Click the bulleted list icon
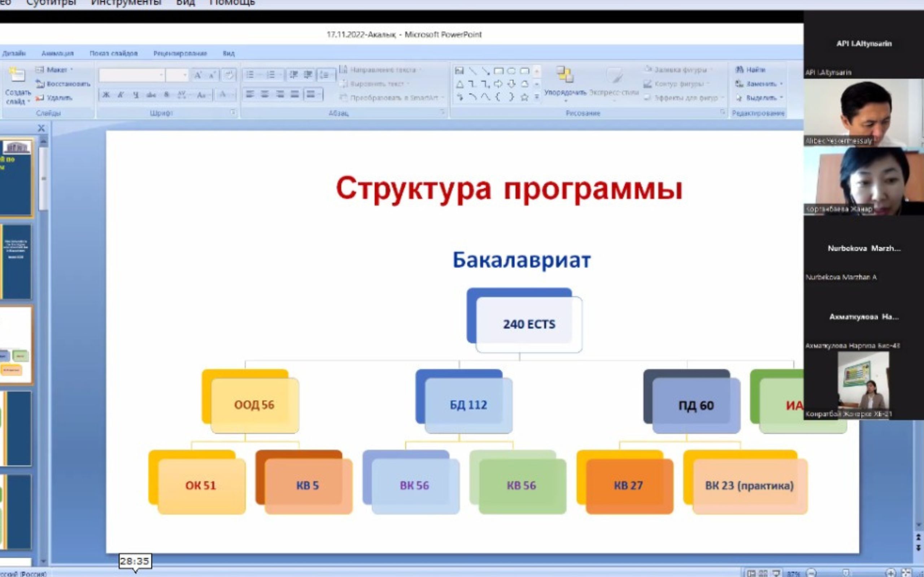The height and width of the screenshot is (577, 924). point(250,74)
